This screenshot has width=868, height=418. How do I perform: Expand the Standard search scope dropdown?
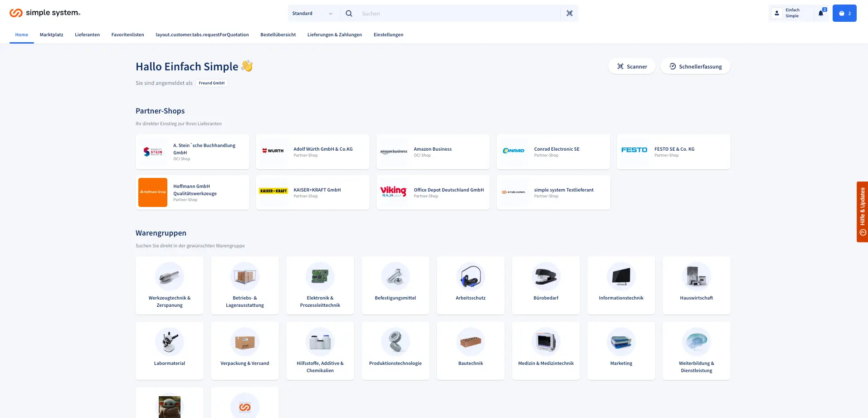click(312, 14)
